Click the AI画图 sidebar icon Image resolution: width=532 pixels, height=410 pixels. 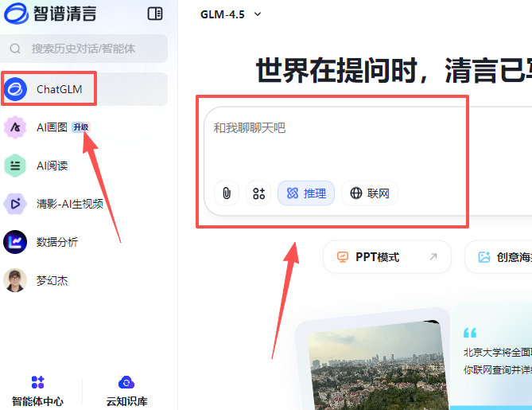[x=16, y=127]
